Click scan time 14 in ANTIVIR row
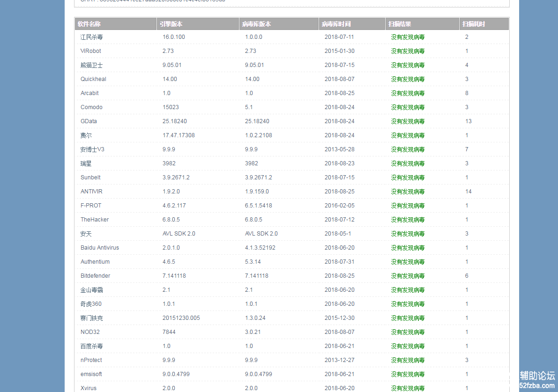 coord(469,192)
